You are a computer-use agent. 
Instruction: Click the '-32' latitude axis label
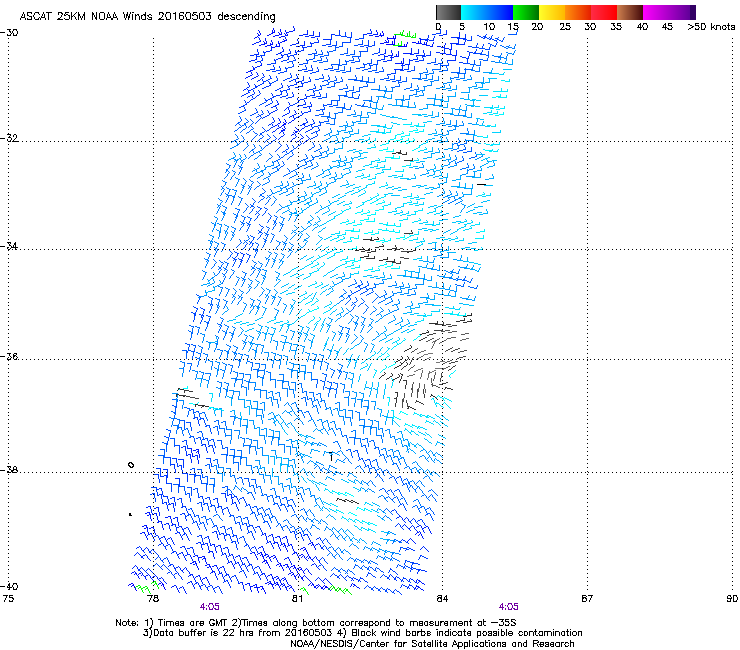[9, 138]
